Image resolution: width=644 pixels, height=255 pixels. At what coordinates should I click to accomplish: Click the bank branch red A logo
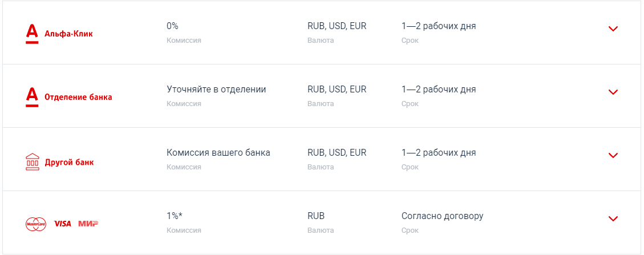(x=32, y=97)
